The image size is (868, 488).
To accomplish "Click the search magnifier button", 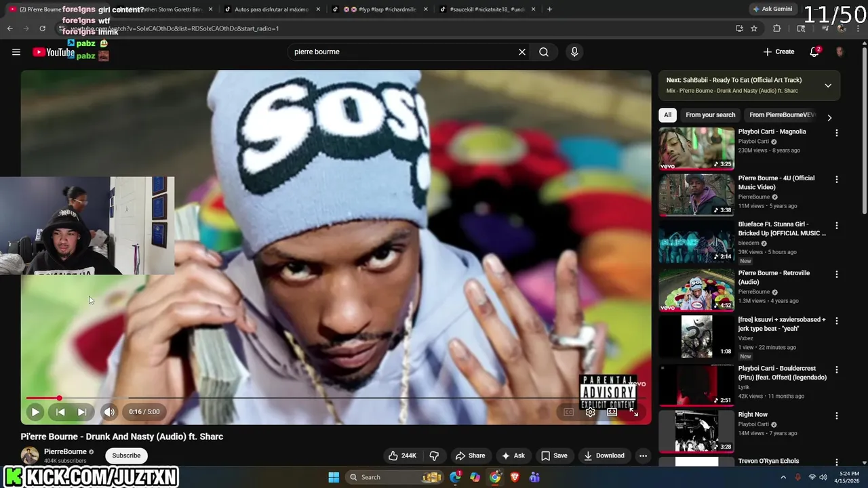I will coord(544,52).
